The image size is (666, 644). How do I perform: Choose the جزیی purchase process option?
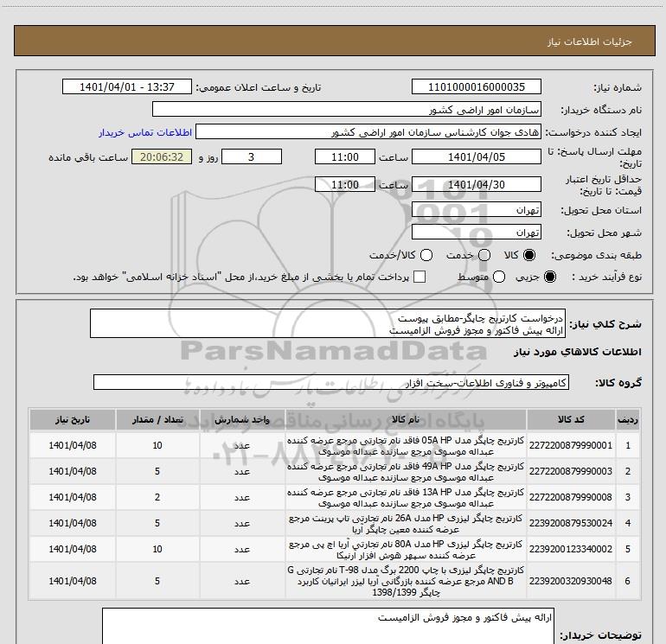(x=549, y=277)
